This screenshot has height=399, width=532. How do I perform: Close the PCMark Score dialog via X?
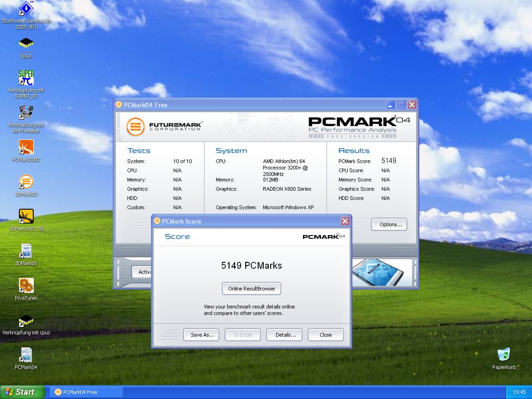coord(345,221)
